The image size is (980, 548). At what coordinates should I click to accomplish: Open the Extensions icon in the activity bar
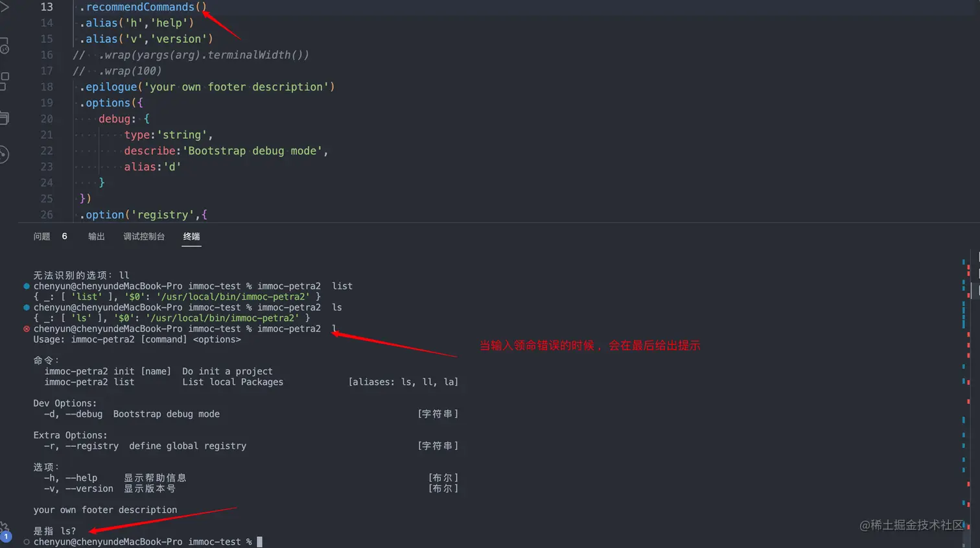click(x=4, y=81)
